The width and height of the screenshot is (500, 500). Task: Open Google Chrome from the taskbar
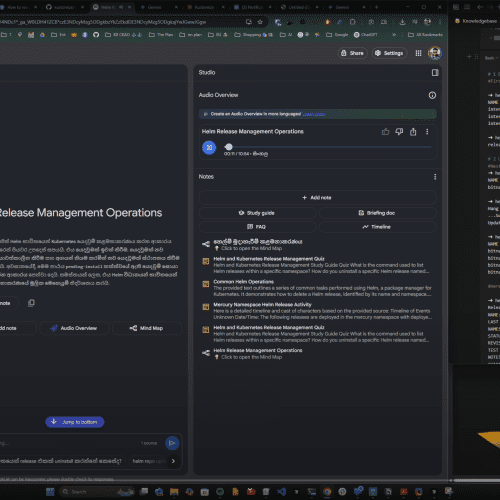click(327, 492)
